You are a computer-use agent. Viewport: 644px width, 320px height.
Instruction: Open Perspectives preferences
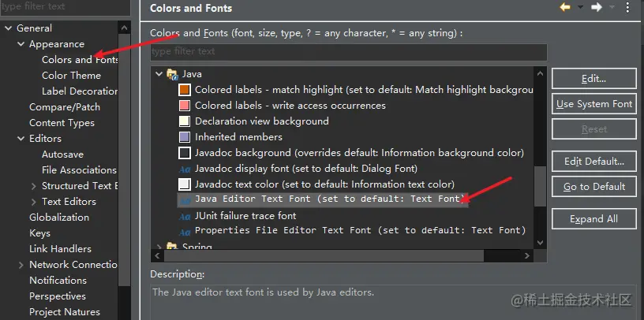pyautogui.click(x=58, y=296)
